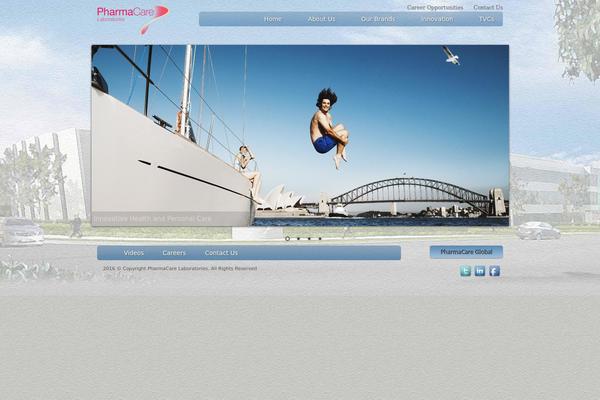Click the PharmaCare Global button
This screenshot has height=400, width=600.
click(x=466, y=252)
